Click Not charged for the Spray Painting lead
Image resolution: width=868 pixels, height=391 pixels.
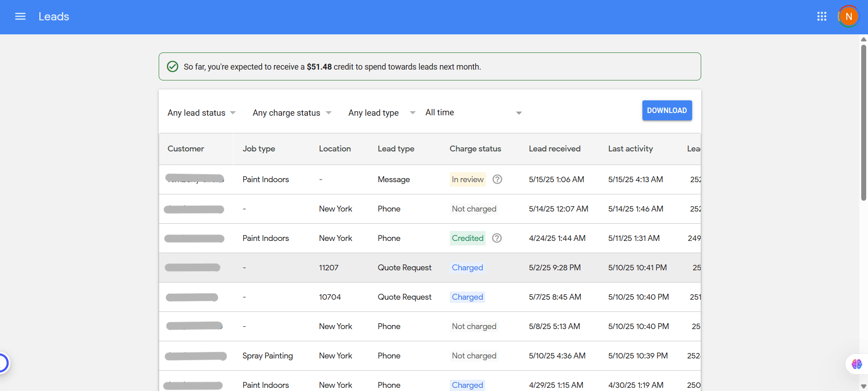coord(474,356)
